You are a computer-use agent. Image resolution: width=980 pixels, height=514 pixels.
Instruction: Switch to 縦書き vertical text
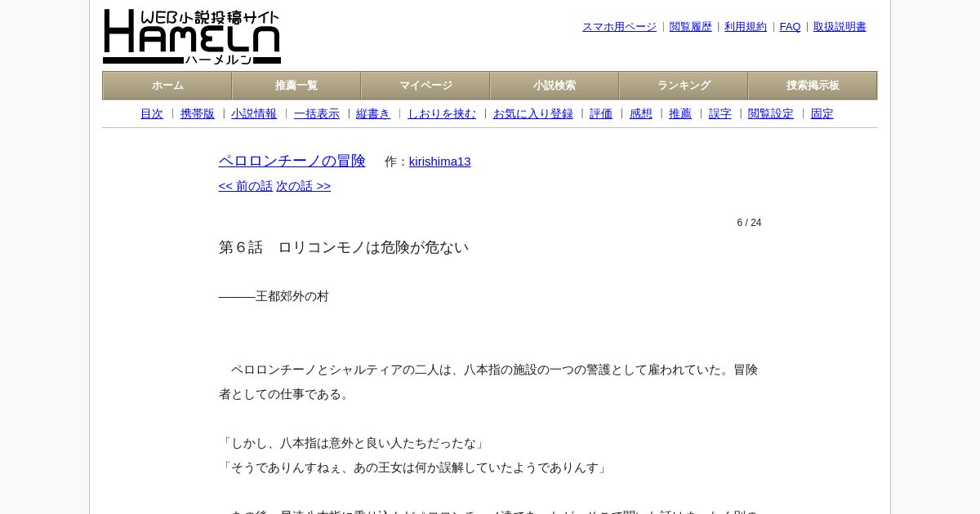tap(373, 114)
